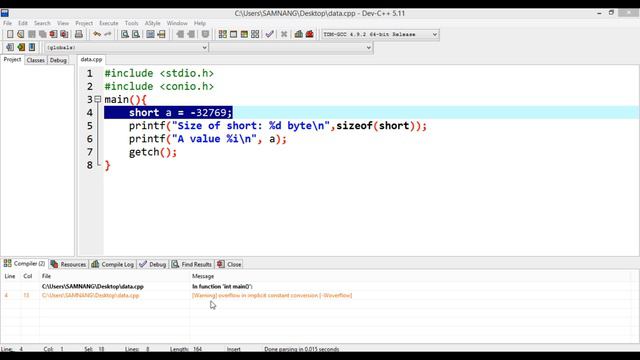This screenshot has height=360, width=640.
Task: Click the Goto function toolbar icon
Action: (151, 34)
